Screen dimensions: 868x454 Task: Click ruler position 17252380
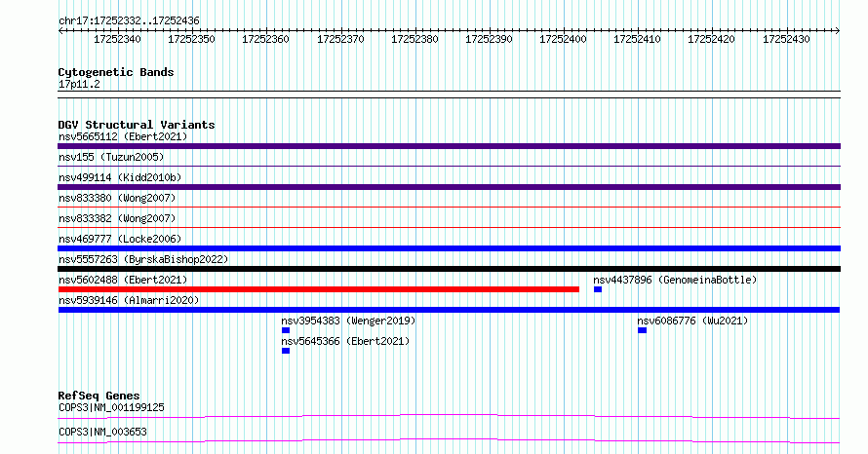point(414,39)
